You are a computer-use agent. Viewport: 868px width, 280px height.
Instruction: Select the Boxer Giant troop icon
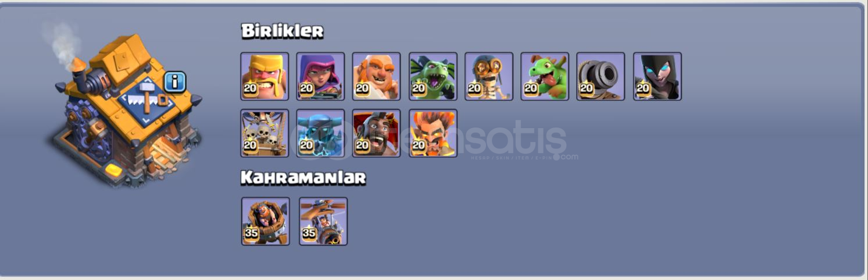376,76
